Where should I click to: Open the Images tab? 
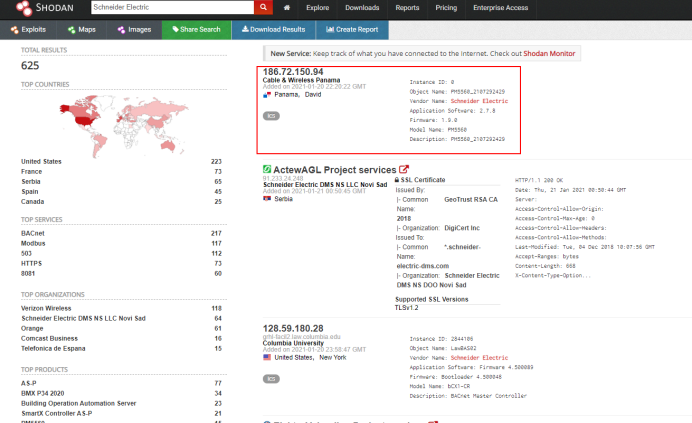click(x=135, y=30)
